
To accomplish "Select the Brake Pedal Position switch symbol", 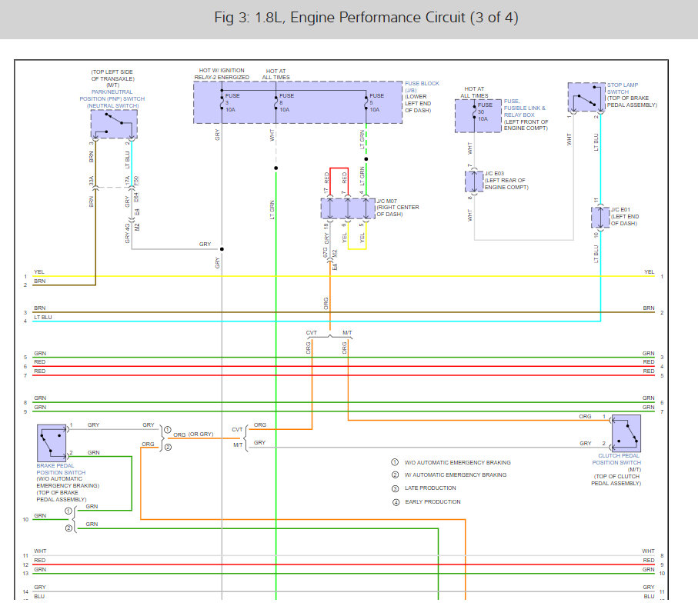I will (52, 443).
